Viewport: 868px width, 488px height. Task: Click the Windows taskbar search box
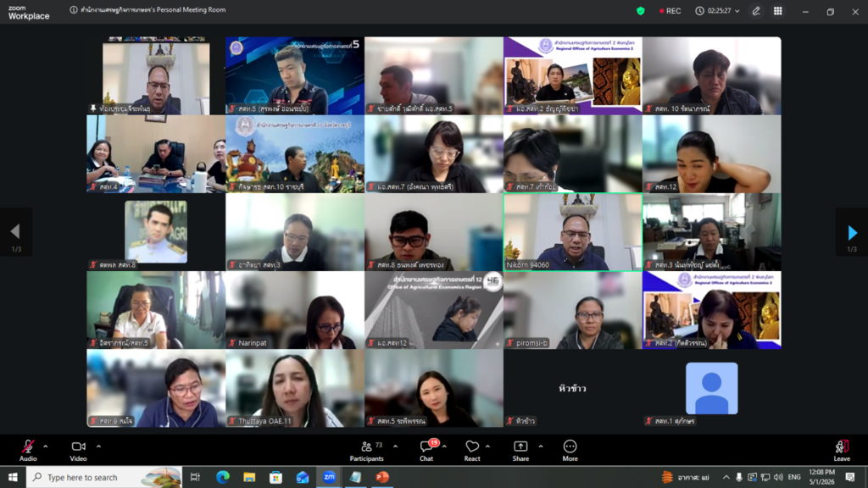click(104, 477)
